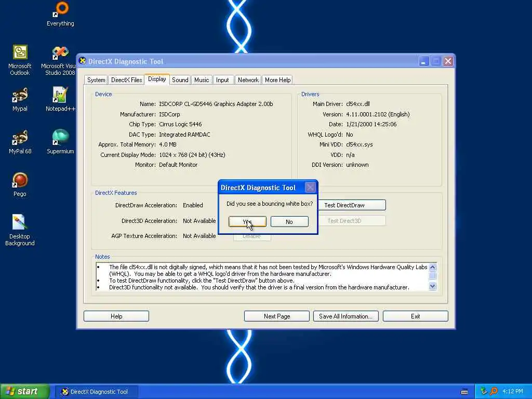Click the Test DirectDraw button
The width and height of the screenshot is (532, 399).
click(x=352, y=205)
